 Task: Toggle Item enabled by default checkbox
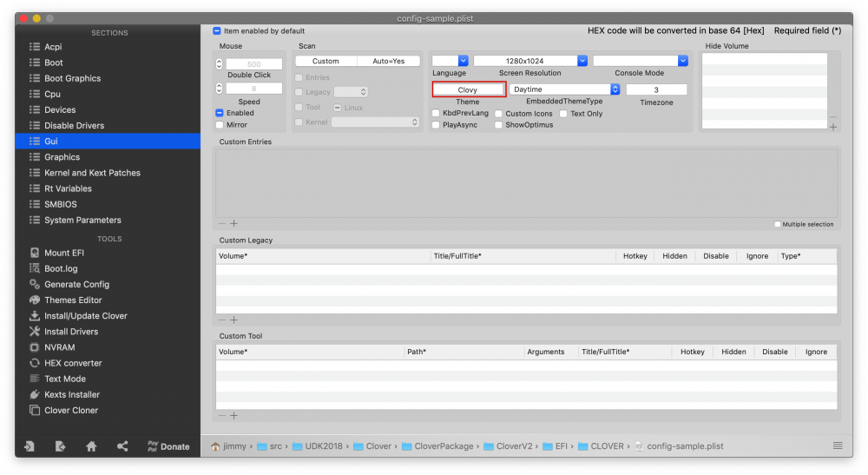(217, 31)
